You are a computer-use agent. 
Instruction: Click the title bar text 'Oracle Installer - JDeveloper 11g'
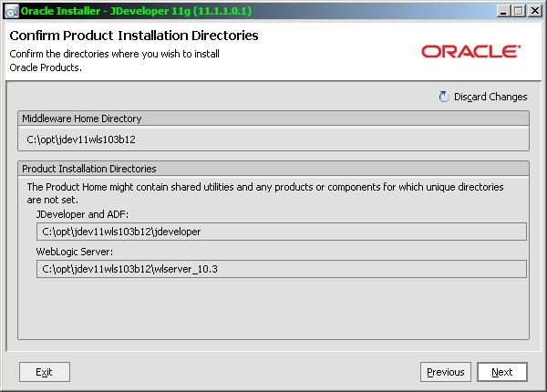[x=136, y=11]
